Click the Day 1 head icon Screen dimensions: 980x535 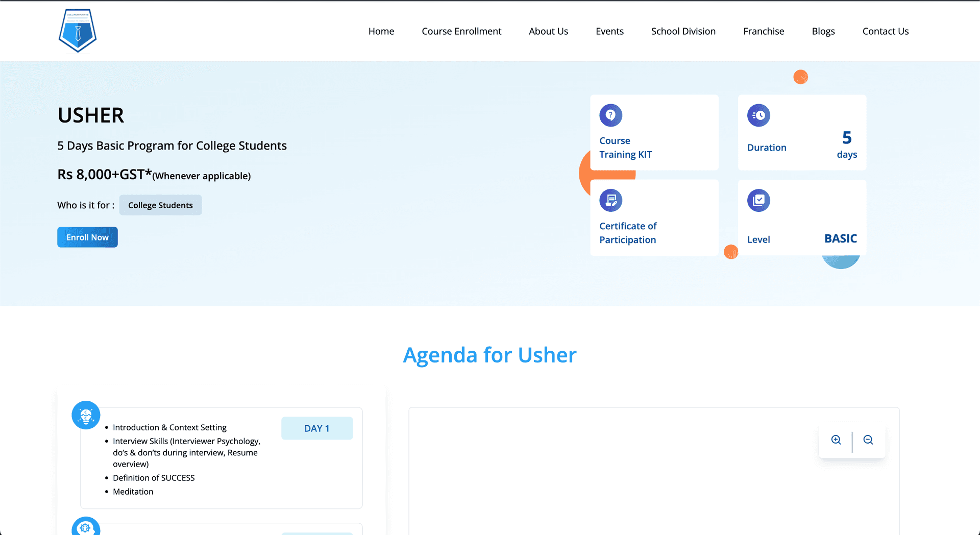(x=86, y=415)
